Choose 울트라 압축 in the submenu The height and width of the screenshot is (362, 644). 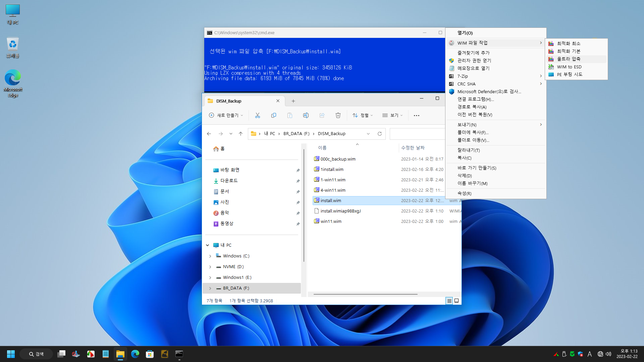(x=576, y=59)
